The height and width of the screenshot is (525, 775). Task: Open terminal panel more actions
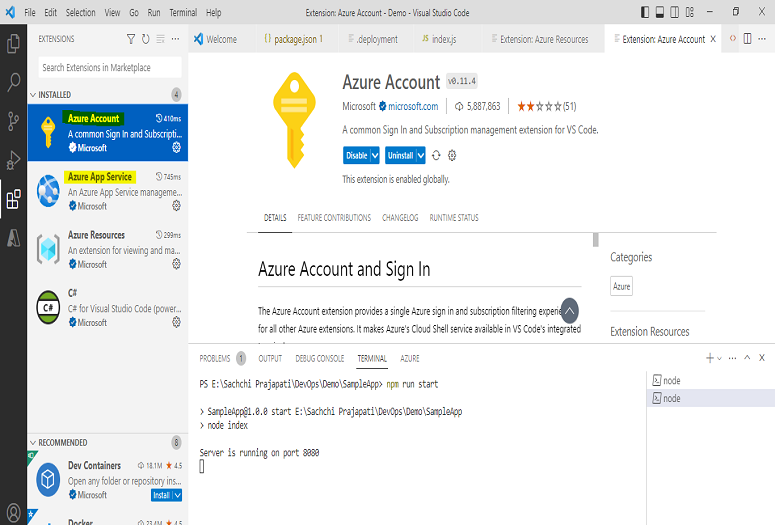click(732, 358)
